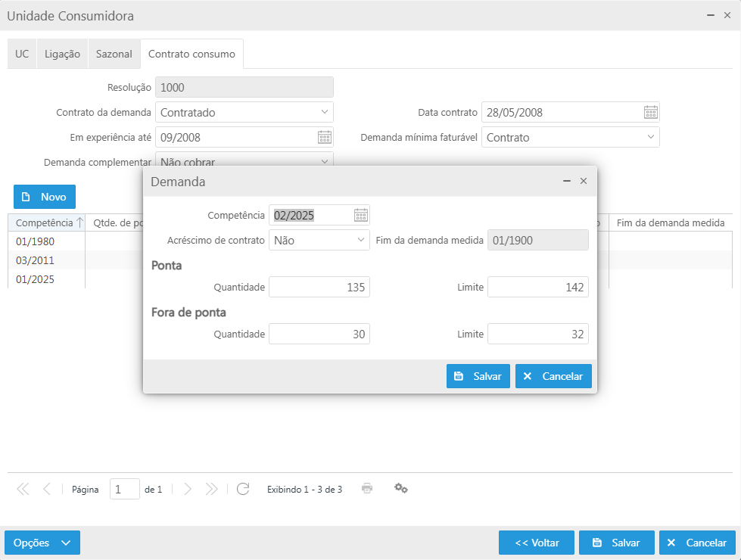Viewport: 741px width, 560px height.
Task: Click the Novo button
Action: pos(45,197)
